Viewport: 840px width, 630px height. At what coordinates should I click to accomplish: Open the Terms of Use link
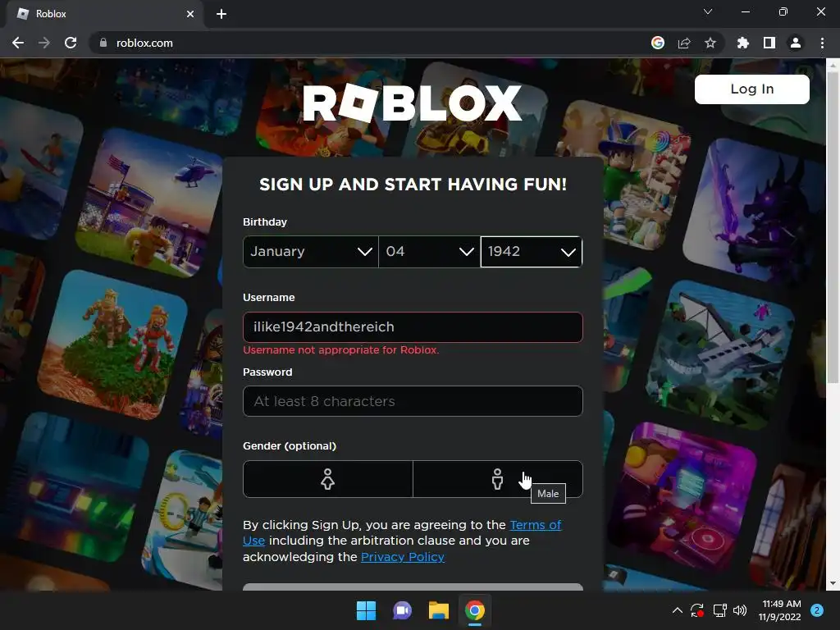coord(535,525)
